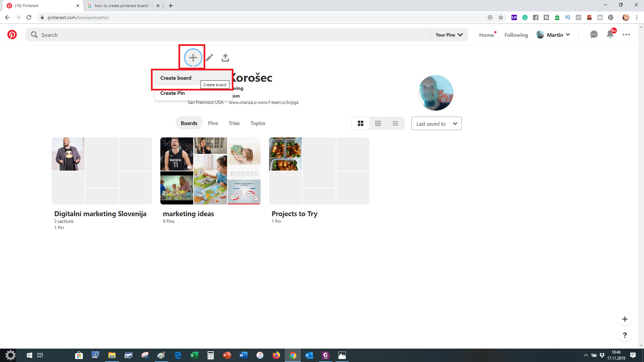The image size is (644, 362).
Task: Switch to list view layout
Action: pyautogui.click(x=395, y=124)
